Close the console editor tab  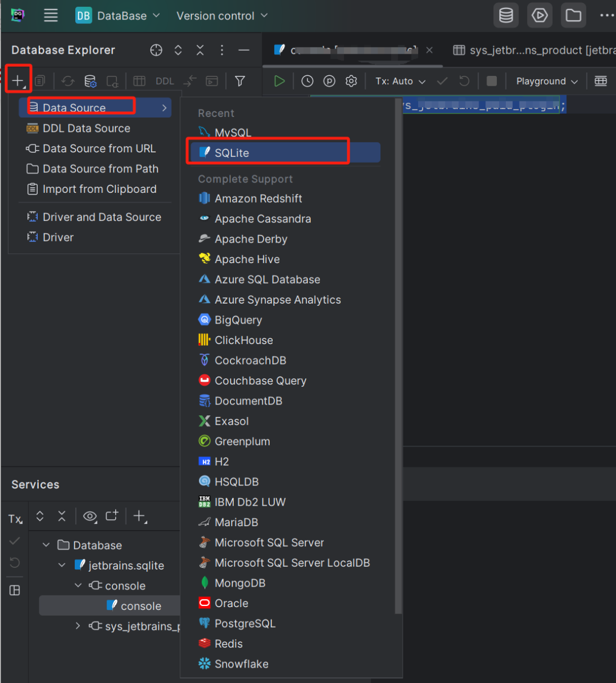[x=429, y=50]
